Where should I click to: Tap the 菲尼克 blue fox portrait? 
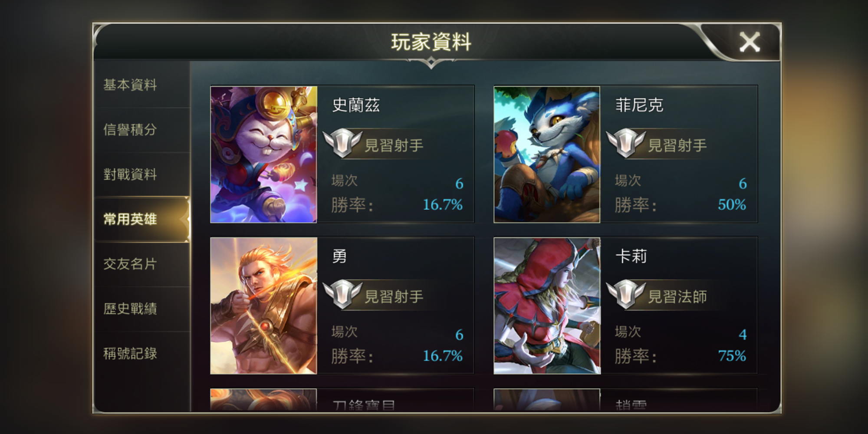pos(547,155)
